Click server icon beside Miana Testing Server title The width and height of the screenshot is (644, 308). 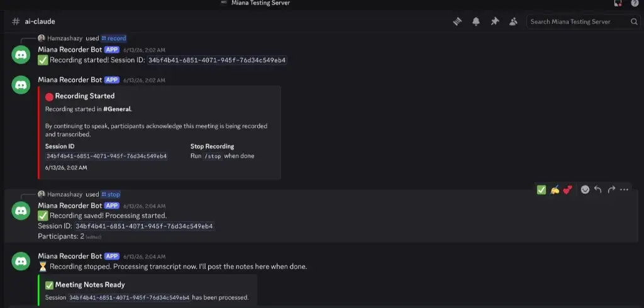[224, 3]
